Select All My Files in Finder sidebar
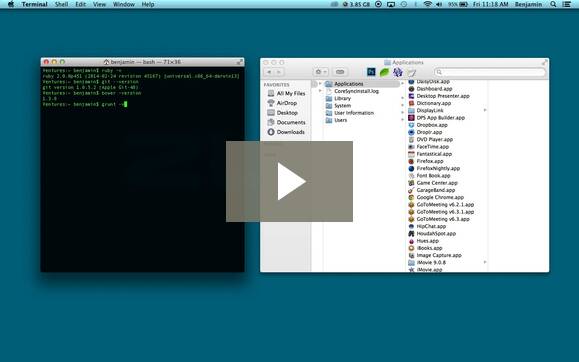579x362 pixels. click(x=287, y=93)
